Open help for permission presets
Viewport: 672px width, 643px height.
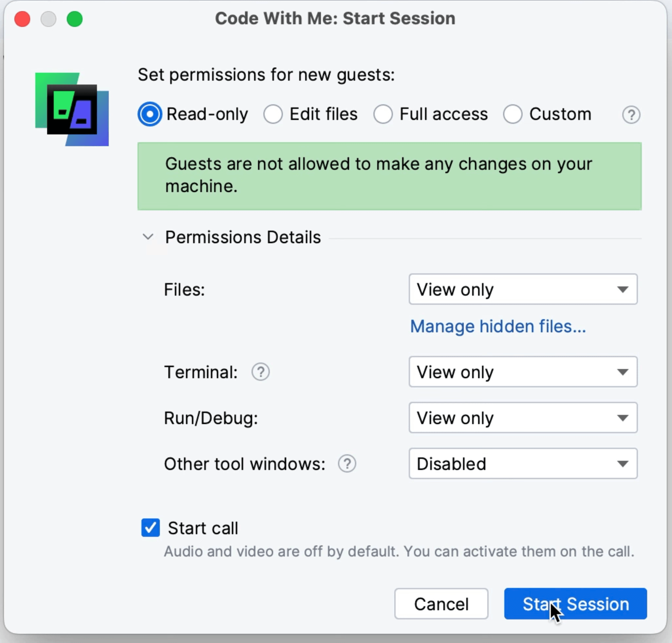631,114
